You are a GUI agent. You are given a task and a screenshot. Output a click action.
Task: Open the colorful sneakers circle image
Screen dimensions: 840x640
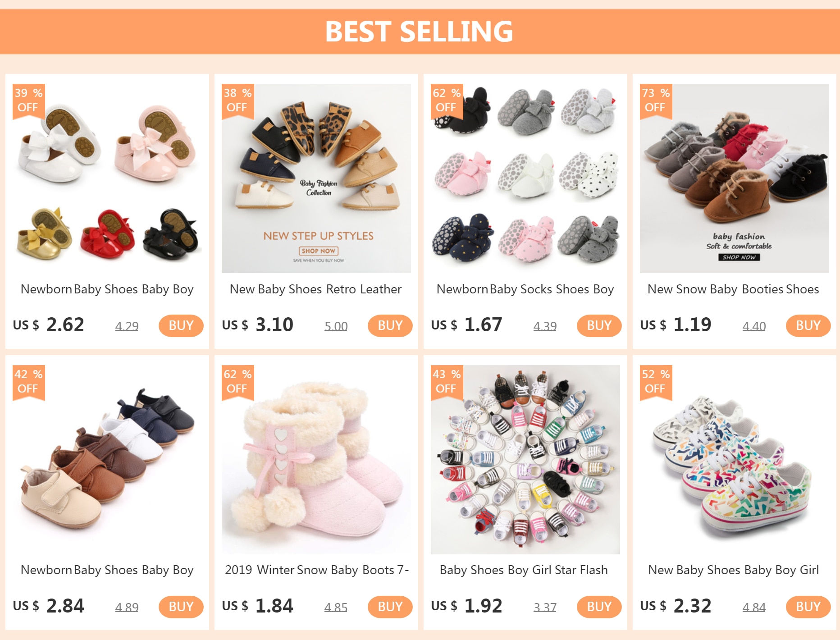[525, 460]
